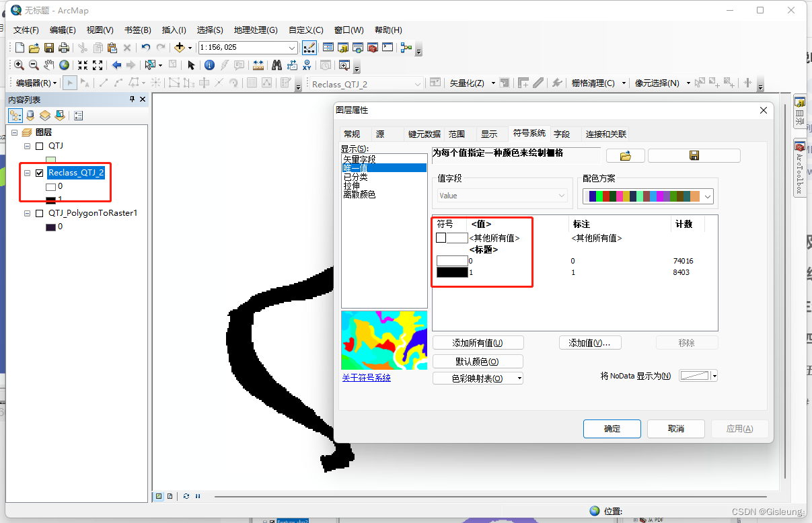Click the 添加所有值 button
Viewport: 812px width, 523px height.
coord(478,342)
